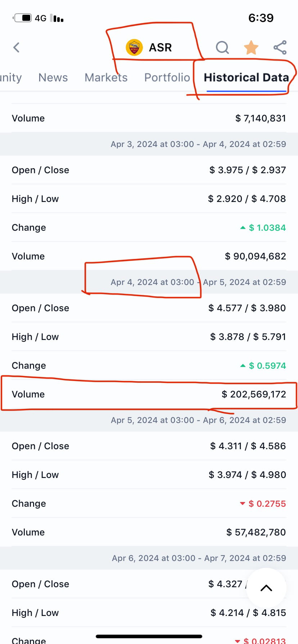Open the search magnifier icon
The width and height of the screenshot is (298, 644).
[x=222, y=47]
